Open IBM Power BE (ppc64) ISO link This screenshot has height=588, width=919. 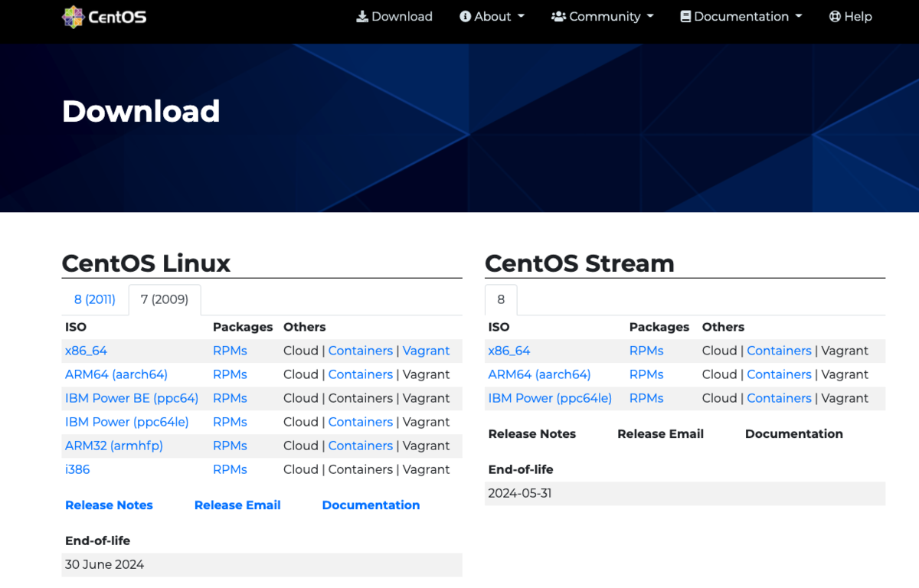pyautogui.click(x=132, y=398)
